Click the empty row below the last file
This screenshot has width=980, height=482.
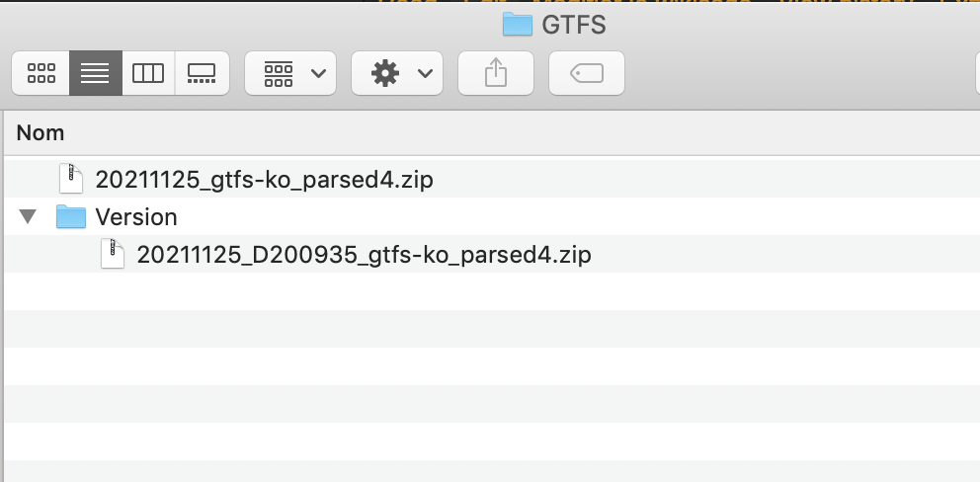coord(395,292)
